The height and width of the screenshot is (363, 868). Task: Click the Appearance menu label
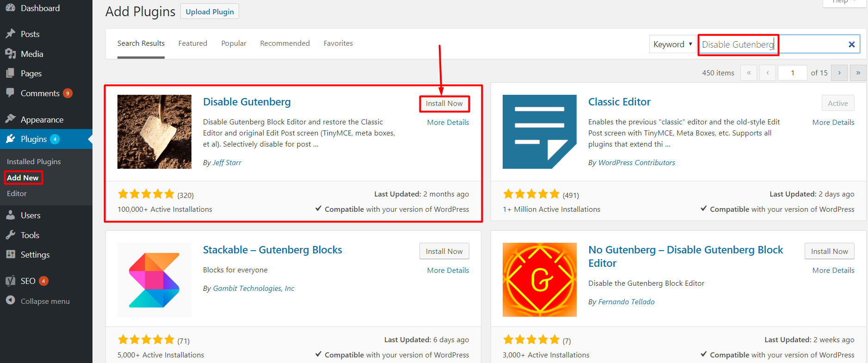point(42,120)
